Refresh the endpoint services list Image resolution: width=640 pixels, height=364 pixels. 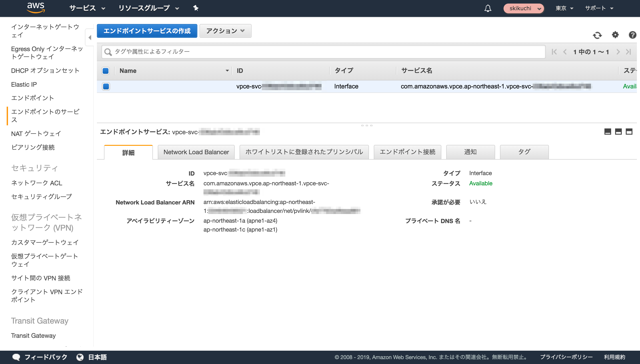coord(598,35)
